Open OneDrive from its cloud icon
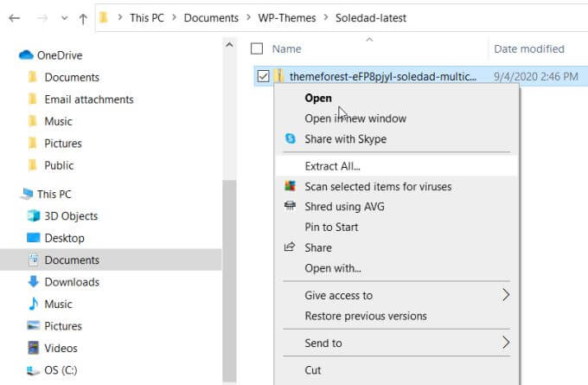588x385 pixels. [x=26, y=55]
